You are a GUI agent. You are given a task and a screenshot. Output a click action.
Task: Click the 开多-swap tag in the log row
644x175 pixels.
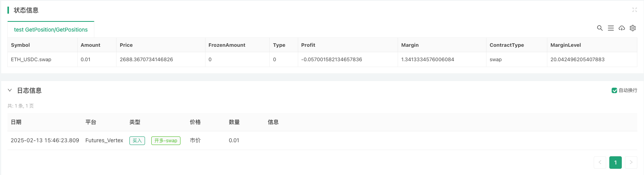point(166,141)
